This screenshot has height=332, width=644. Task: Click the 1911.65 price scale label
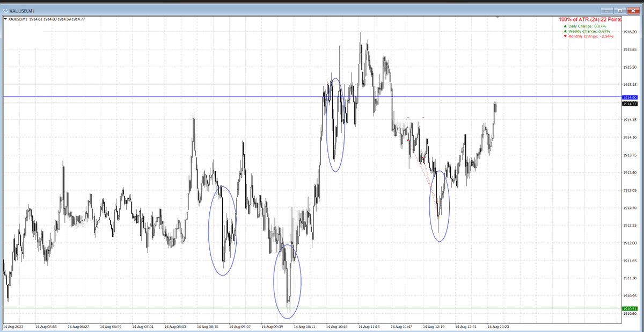(x=630, y=261)
